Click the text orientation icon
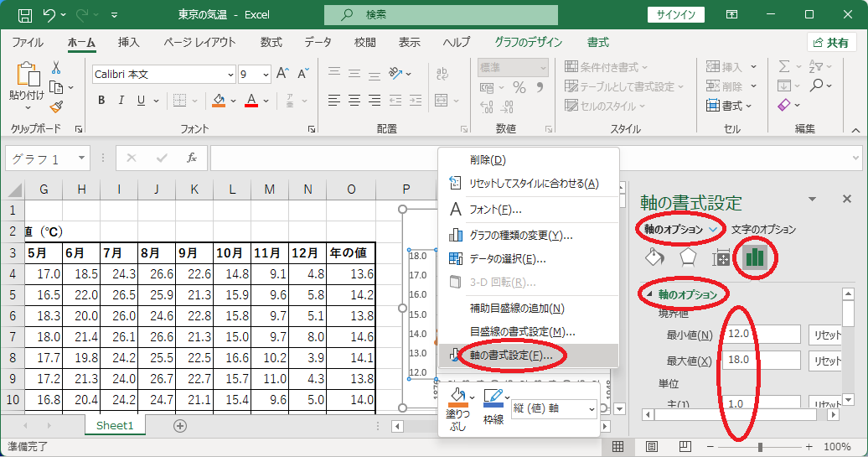This screenshot has height=457, width=868. click(395, 73)
